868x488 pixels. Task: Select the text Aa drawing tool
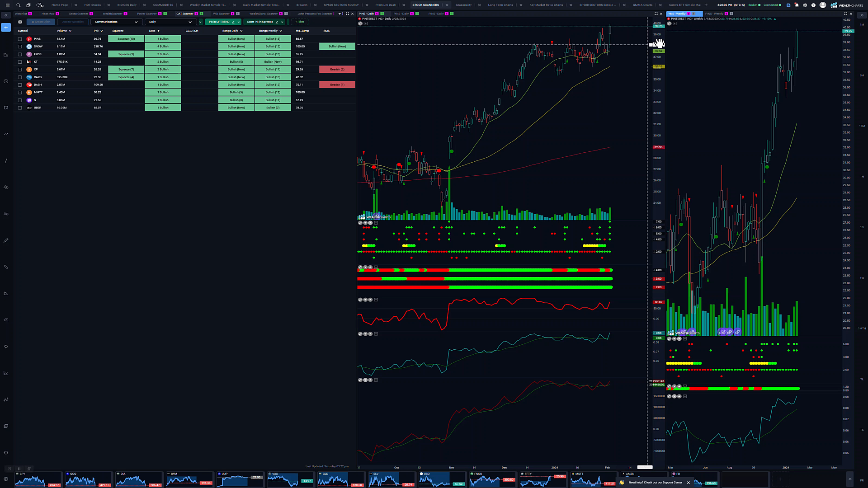(x=6, y=214)
